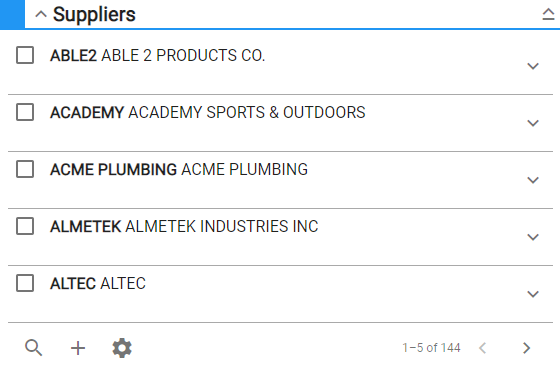Open list settings gear icon
The width and height of the screenshot is (560, 380).
[122, 348]
